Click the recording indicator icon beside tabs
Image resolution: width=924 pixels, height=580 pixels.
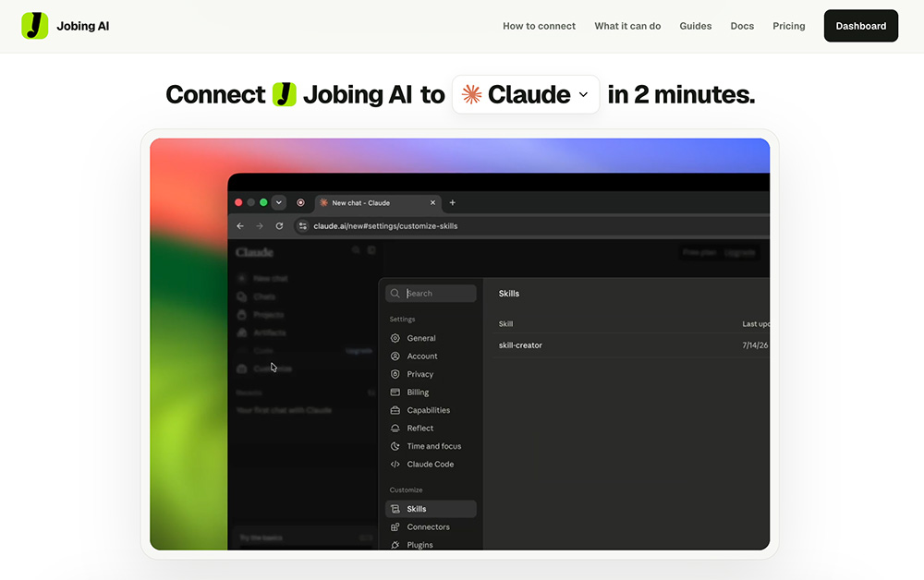[300, 202]
